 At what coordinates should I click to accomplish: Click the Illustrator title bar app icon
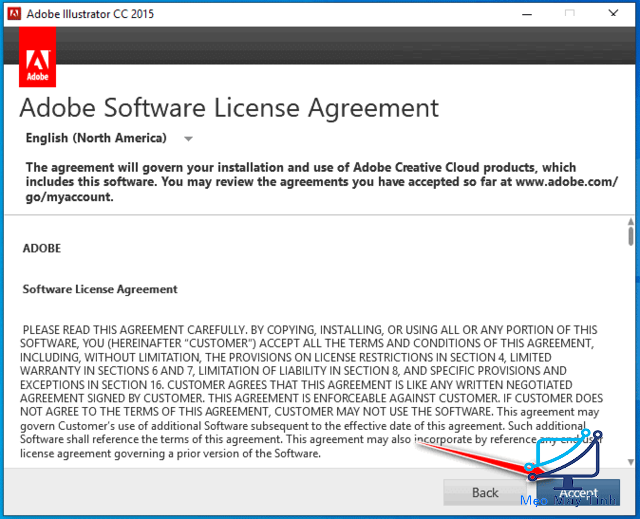[14, 14]
